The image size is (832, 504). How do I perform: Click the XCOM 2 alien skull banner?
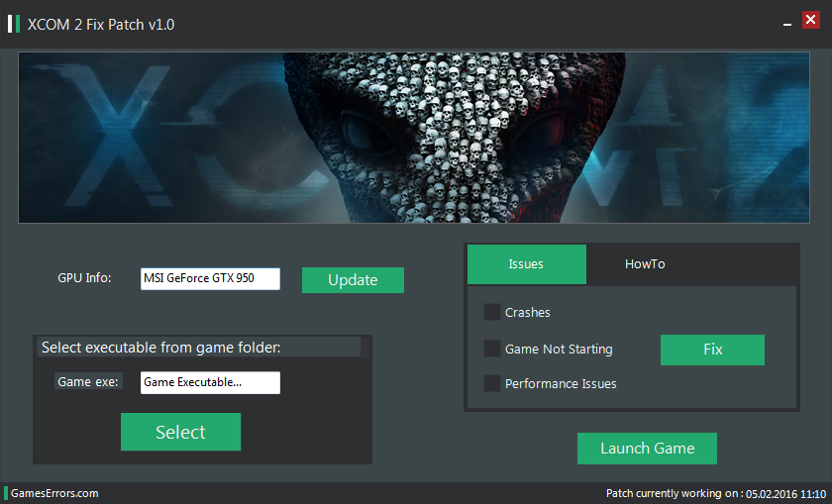click(x=414, y=138)
